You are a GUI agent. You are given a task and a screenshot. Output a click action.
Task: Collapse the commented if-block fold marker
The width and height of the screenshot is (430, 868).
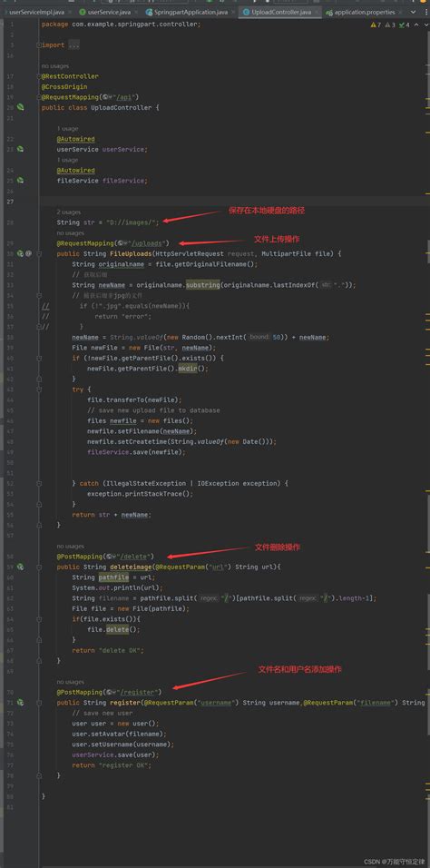coord(38,296)
